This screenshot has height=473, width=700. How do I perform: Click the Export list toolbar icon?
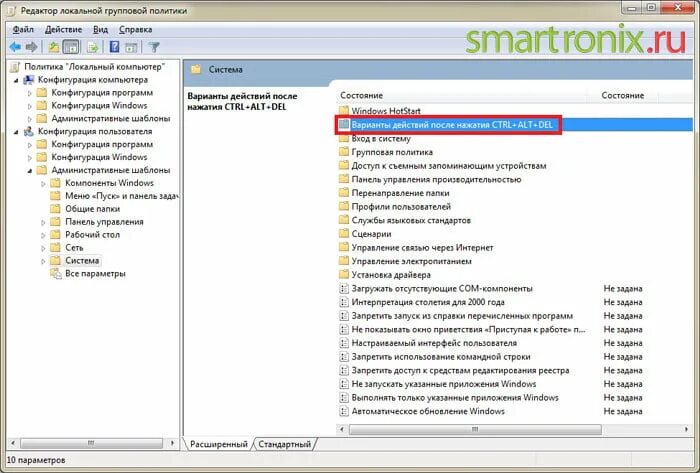click(93, 47)
